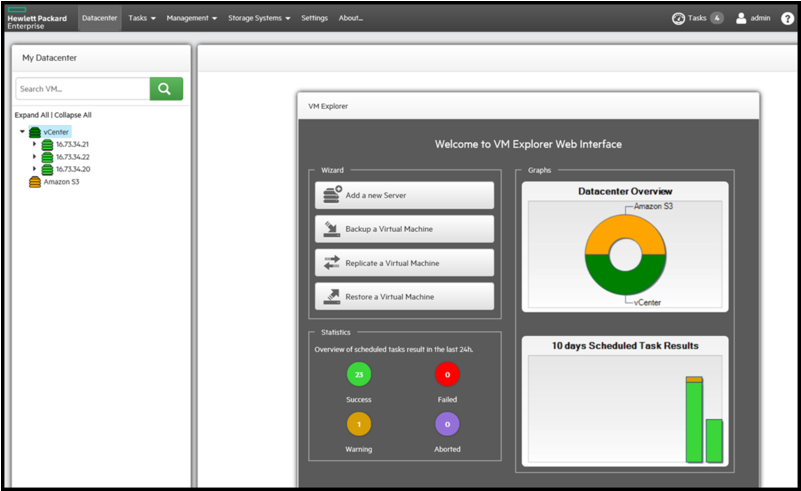This screenshot has width=801, height=491.
Task: Click the purple Aborted count circle
Action: (447, 424)
